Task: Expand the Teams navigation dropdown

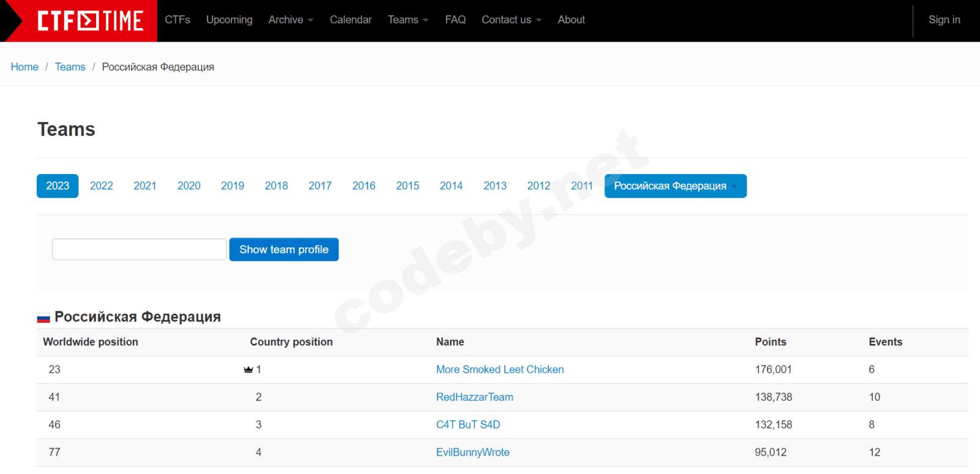Action: click(x=407, y=20)
